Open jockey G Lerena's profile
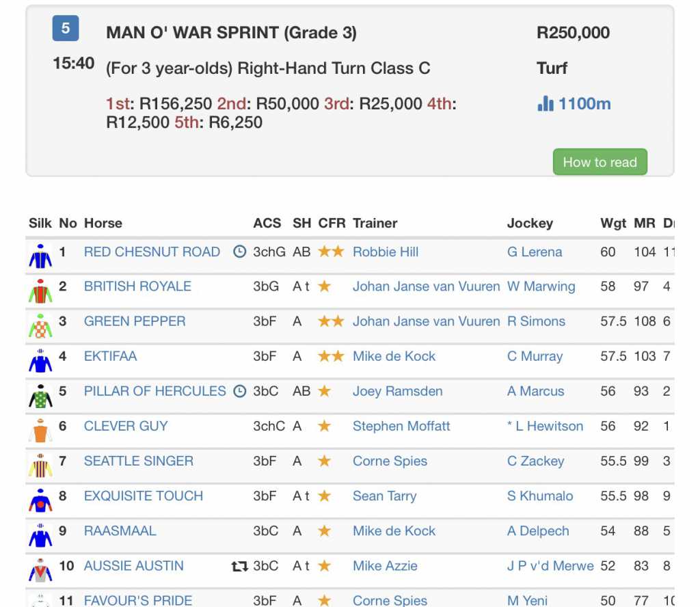This screenshot has height=607, width=700. coord(535,252)
